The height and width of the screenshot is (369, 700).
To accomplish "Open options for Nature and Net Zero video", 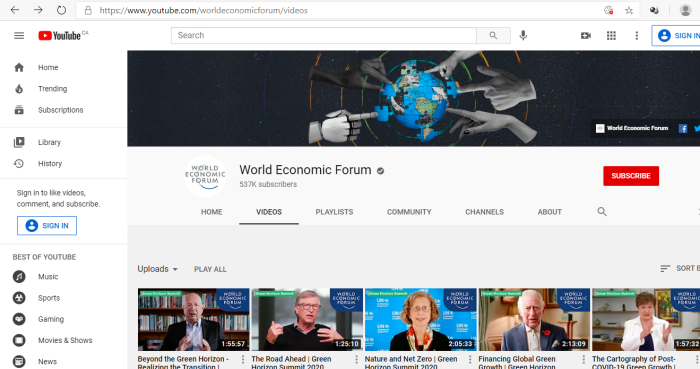I will tap(470, 359).
